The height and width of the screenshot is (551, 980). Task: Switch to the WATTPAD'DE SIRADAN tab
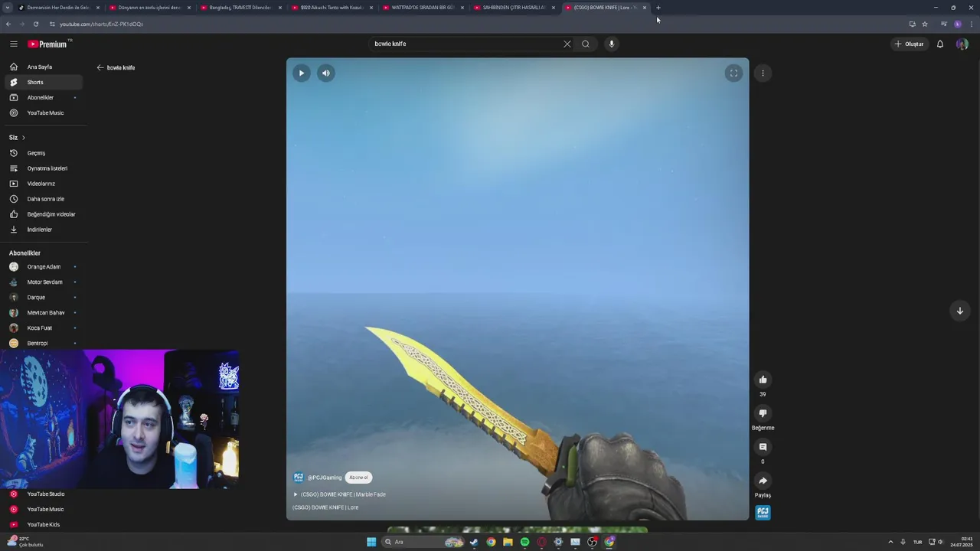pos(423,8)
